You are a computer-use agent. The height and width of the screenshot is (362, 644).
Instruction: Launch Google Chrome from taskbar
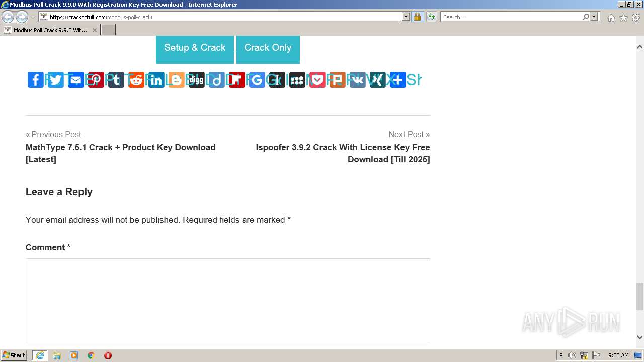[91, 355]
